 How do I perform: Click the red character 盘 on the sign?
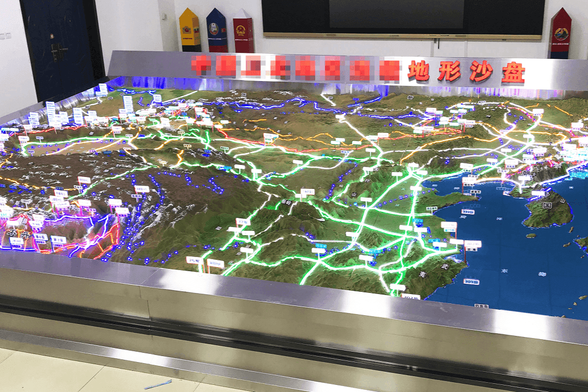click(x=513, y=73)
